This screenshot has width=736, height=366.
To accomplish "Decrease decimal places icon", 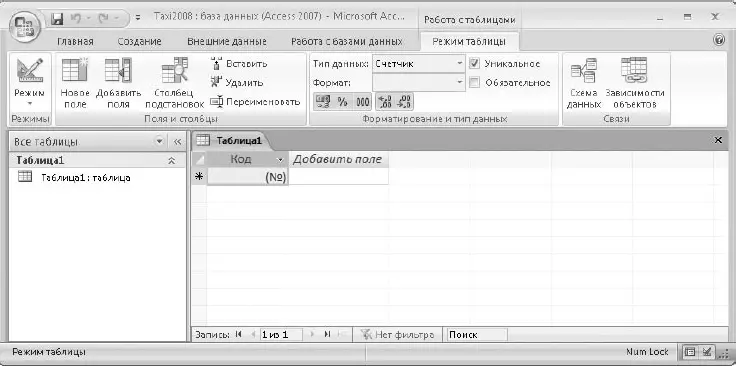I will coord(404,101).
